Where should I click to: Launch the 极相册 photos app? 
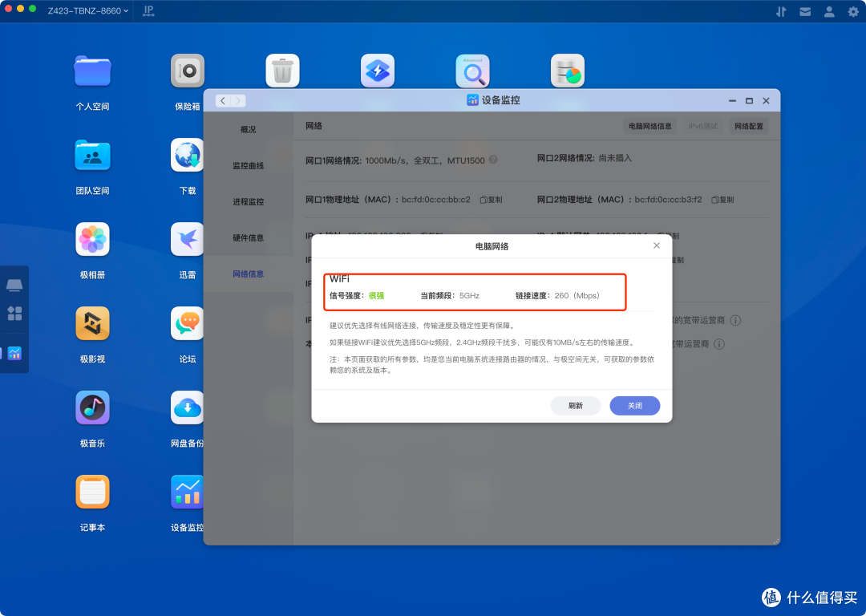tap(92, 239)
